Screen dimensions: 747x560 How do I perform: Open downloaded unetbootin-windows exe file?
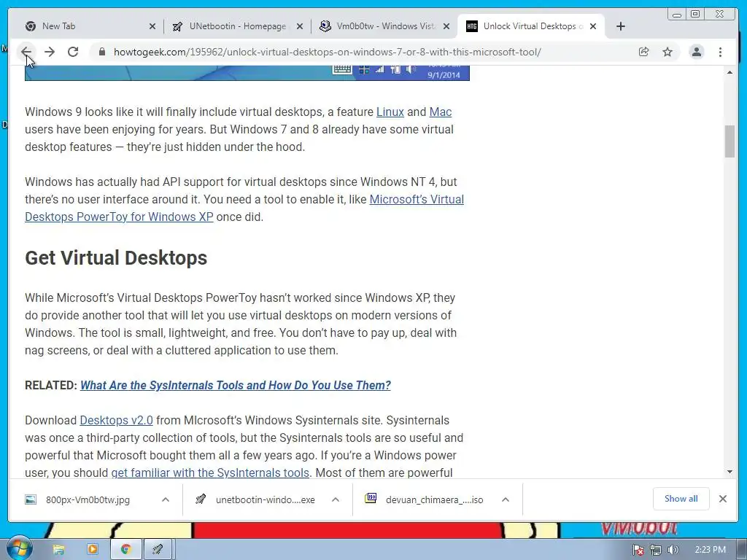tap(256, 499)
